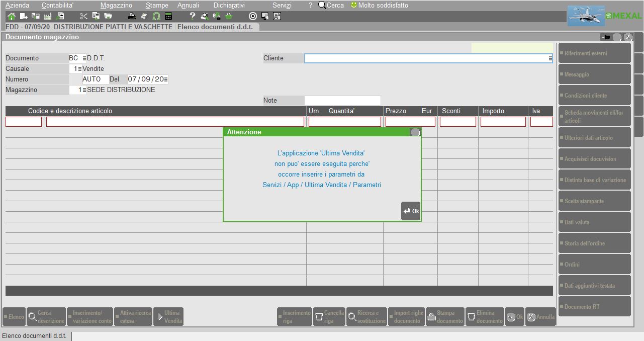Open the Magazzino menu
The width and height of the screenshot is (644, 341).
[116, 5]
